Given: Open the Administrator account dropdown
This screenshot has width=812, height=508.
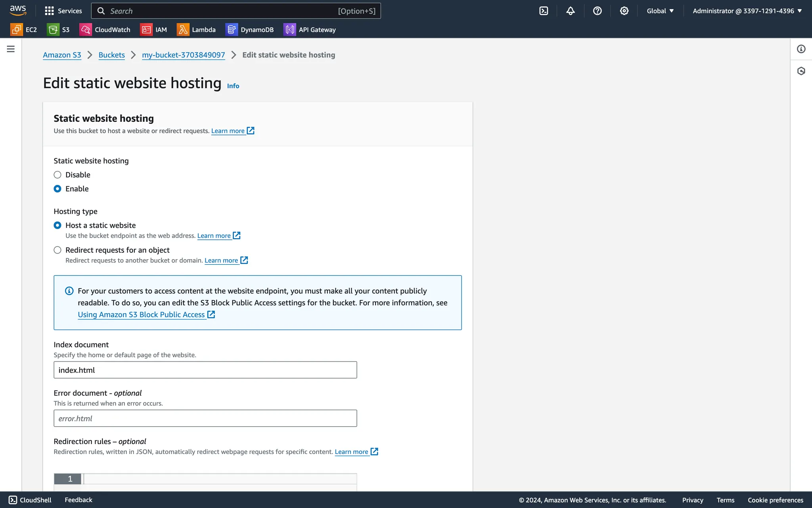Looking at the screenshot, I should click(747, 11).
